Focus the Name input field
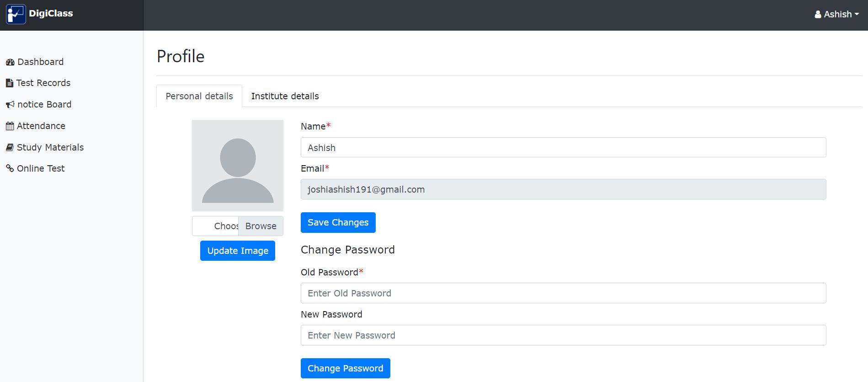The width and height of the screenshot is (868, 382). click(563, 148)
